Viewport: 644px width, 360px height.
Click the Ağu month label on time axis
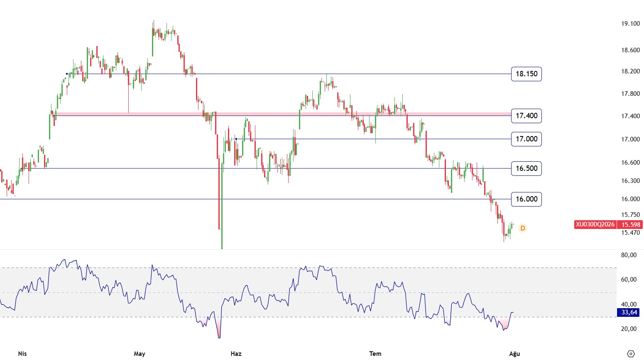point(514,354)
